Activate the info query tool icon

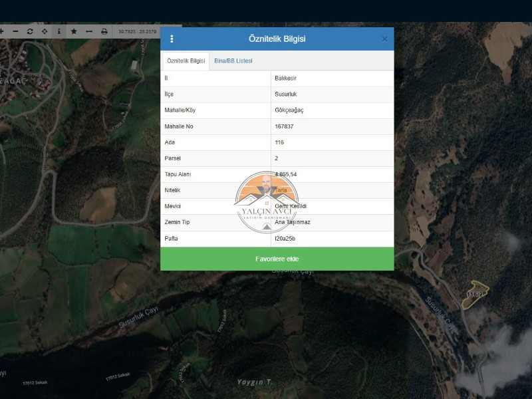[x=59, y=31]
